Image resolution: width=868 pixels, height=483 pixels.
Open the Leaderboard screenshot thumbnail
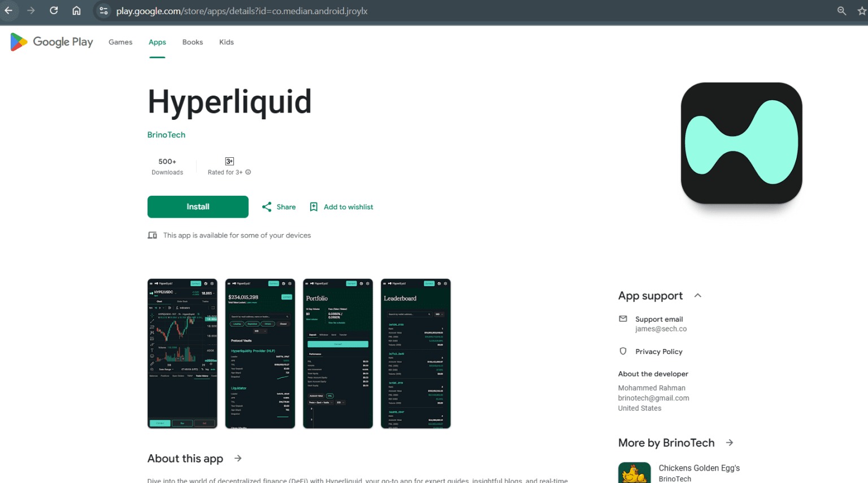point(415,353)
